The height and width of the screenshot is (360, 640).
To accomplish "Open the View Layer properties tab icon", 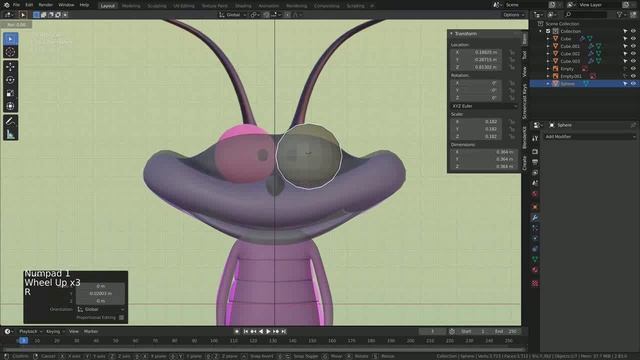I will click(x=535, y=173).
